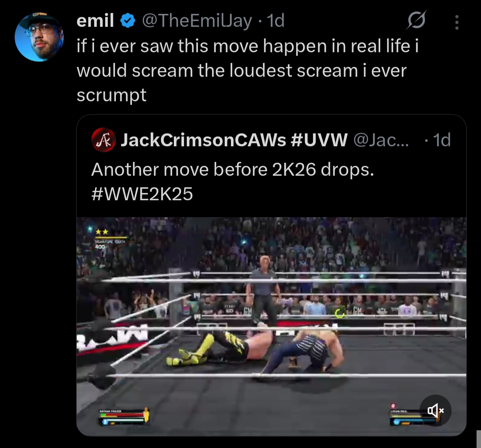Open the #WWE2K25 hashtag link
The image size is (481, 448).
click(x=142, y=194)
